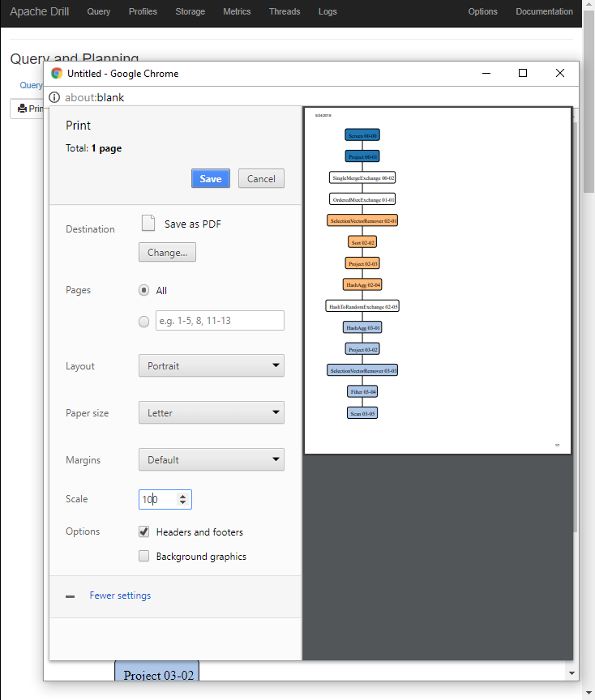This screenshot has height=700, width=595.
Task: Click the Chrome logo icon in title bar
Action: click(x=57, y=73)
